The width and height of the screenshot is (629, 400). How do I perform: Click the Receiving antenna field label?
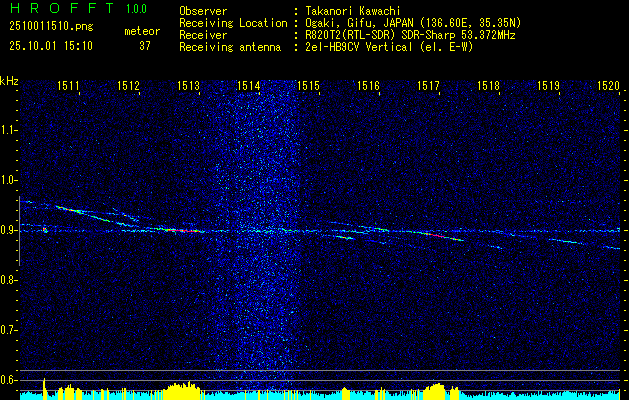230,47
